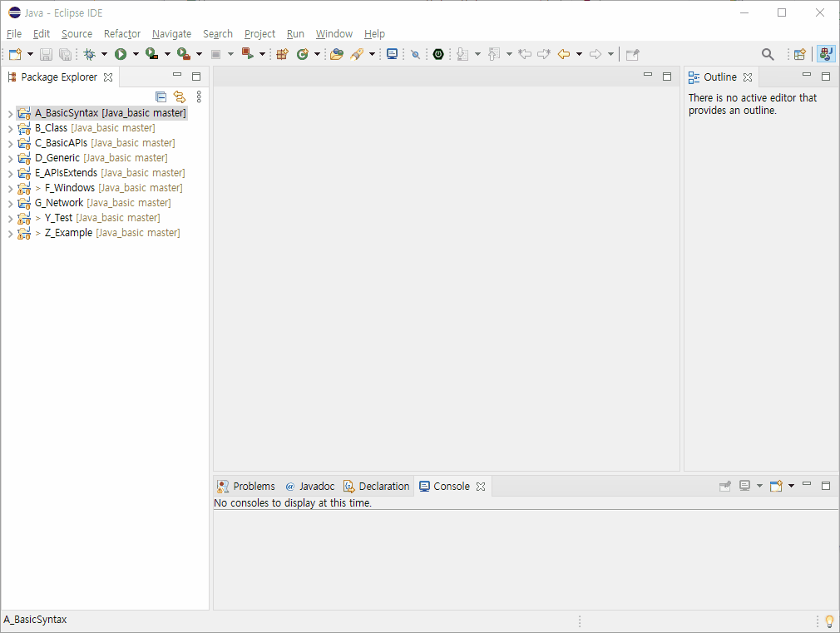This screenshot has width=840, height=633.
Task: Switch to the Problems tab
Action: click(246, 486)
